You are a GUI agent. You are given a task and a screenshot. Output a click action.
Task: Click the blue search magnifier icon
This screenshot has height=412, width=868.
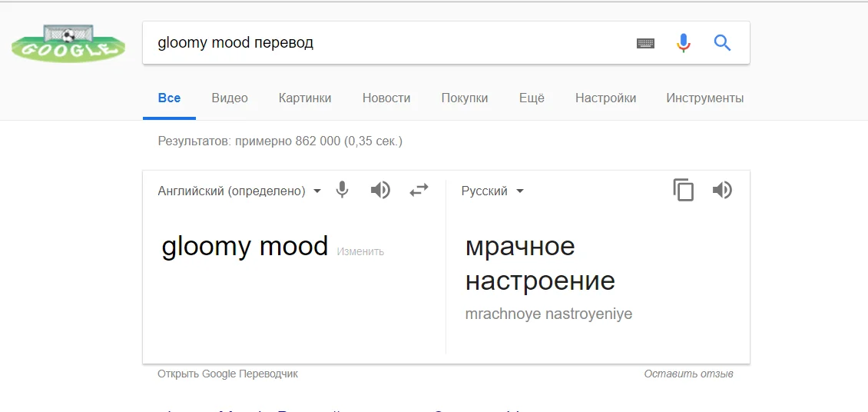[721, 43]
